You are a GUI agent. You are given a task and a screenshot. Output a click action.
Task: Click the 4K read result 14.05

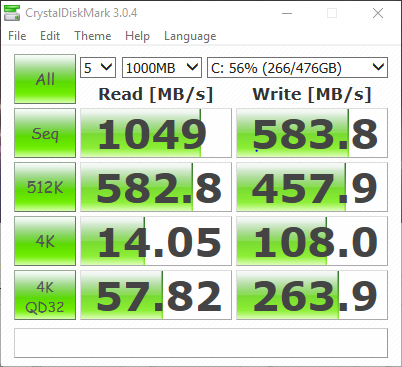[156, 241]
